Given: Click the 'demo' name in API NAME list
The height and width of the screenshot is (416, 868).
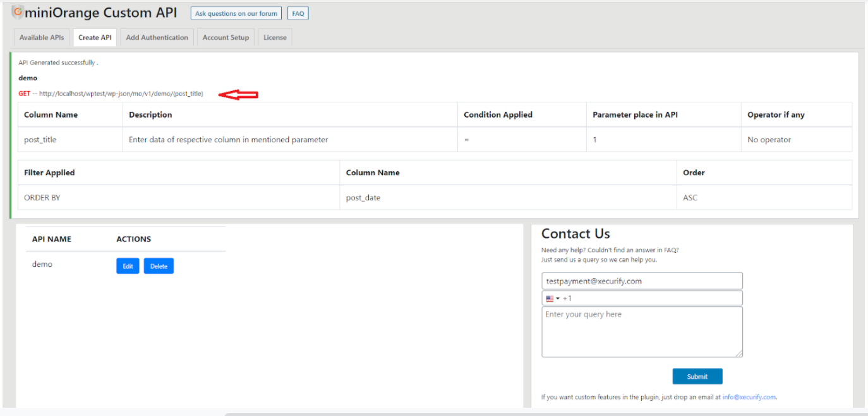Looking at the screenshot, I should [x=42, y=264].
